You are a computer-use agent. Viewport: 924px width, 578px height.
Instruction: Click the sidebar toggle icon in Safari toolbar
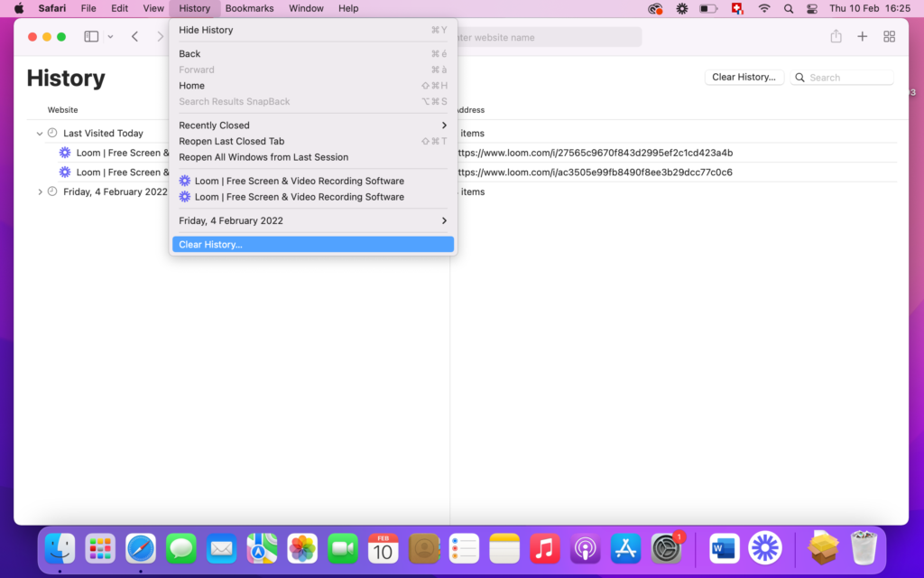[91, 37]
